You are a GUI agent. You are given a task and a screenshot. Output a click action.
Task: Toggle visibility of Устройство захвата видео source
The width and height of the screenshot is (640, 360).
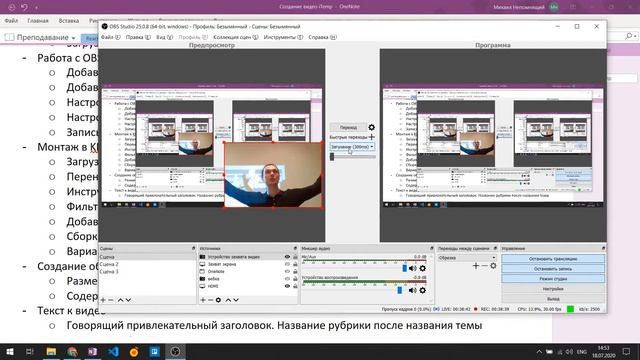(287, 257)
